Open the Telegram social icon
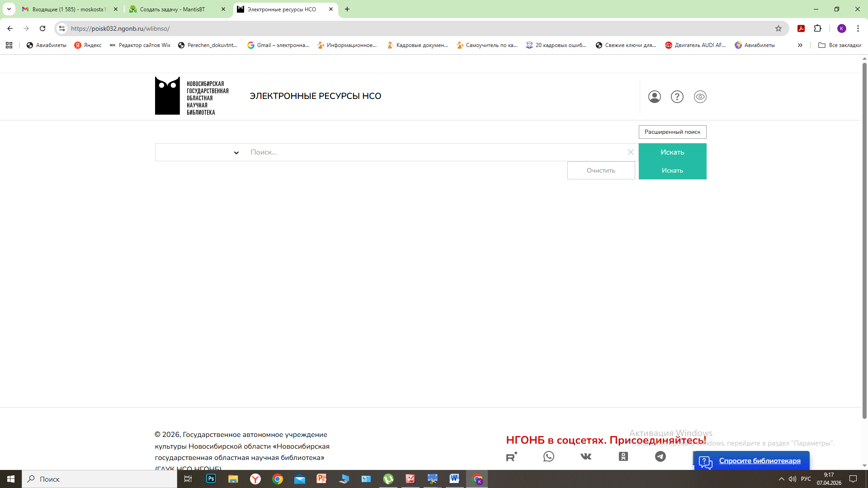 [x=660, y=456]
